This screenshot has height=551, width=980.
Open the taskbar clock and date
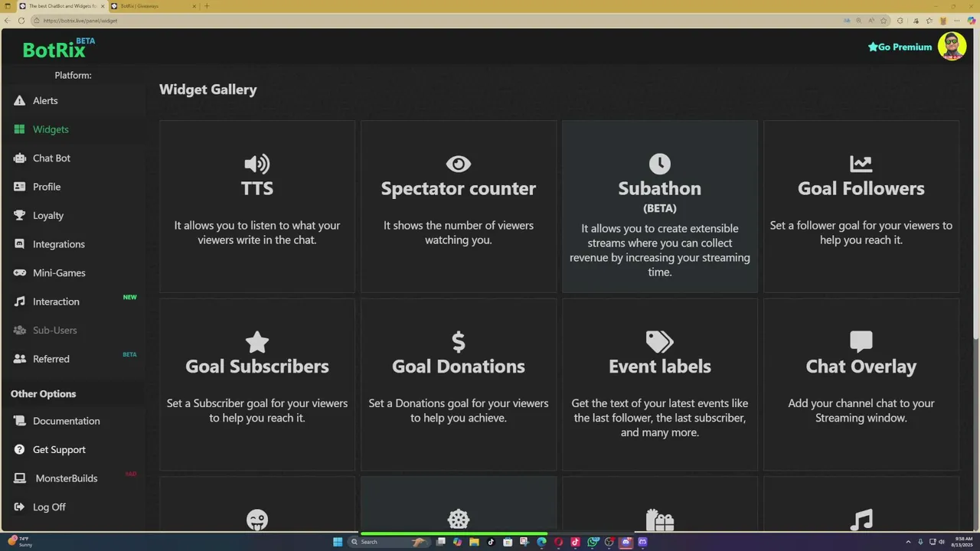click(960, 542)
